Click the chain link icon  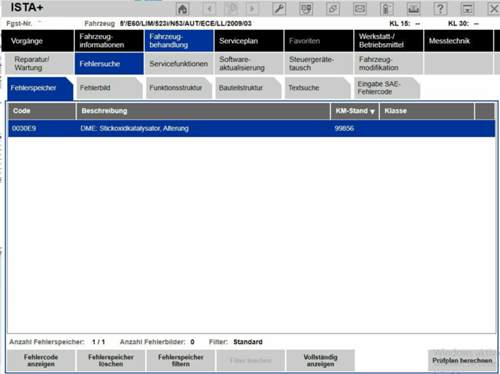(333, 8)
